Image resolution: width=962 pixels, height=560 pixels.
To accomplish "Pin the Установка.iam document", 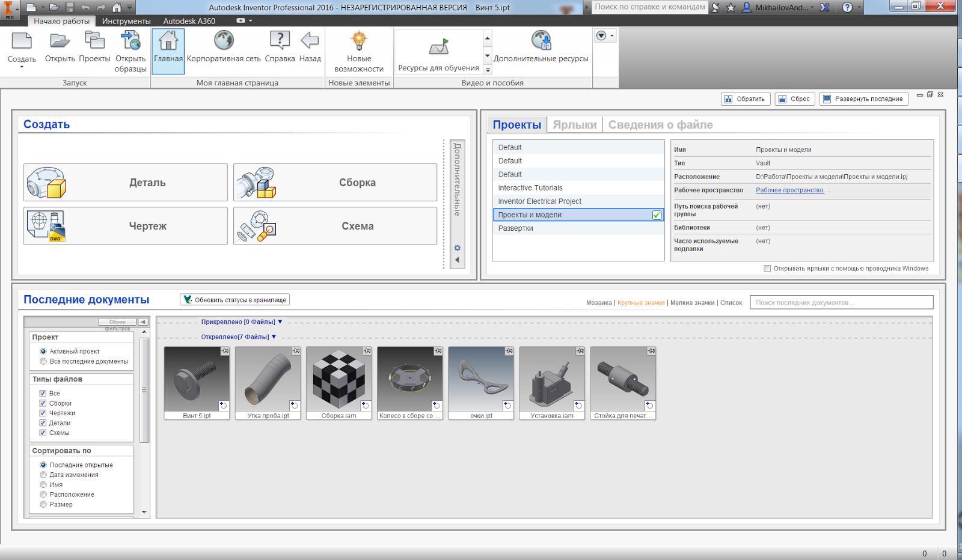I will (580, 351).
